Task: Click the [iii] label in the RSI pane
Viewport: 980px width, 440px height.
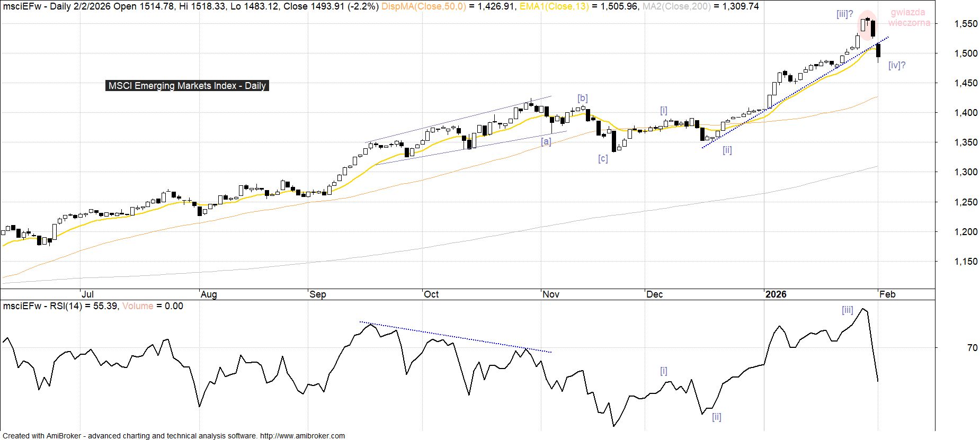Action: 847,310
